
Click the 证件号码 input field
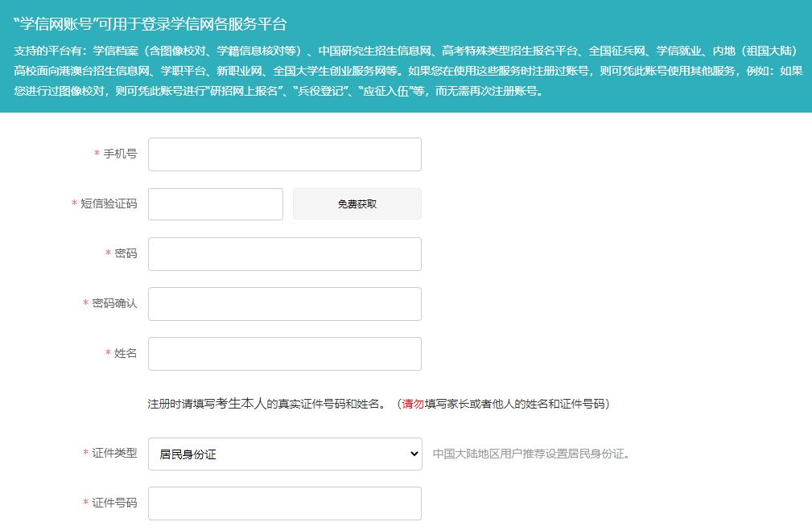[285, 503]
